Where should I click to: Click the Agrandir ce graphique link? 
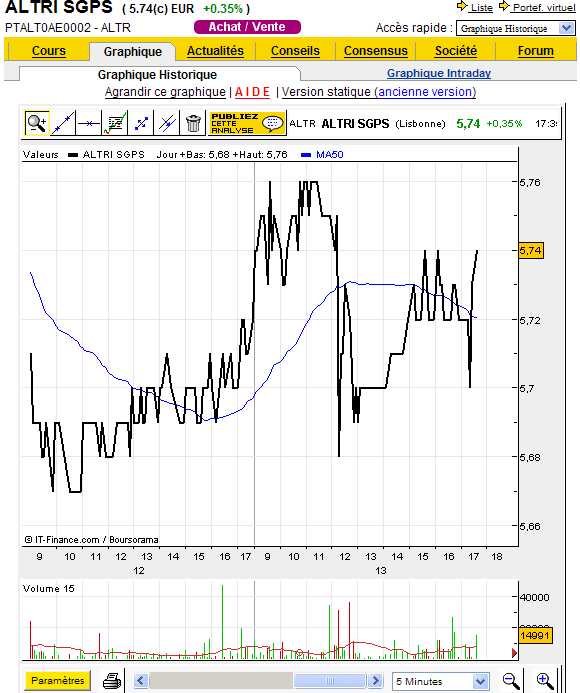pos(165,92)
